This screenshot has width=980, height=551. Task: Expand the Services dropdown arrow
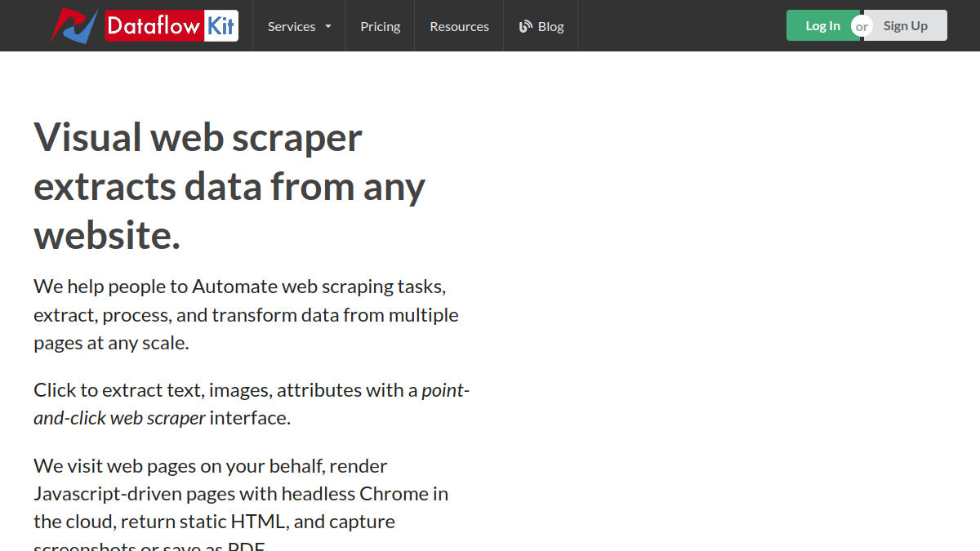pyautogui.click(x=328, y=26)
